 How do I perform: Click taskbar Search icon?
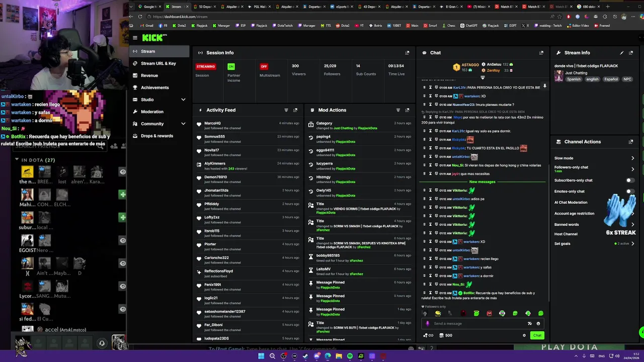point(272,356)
